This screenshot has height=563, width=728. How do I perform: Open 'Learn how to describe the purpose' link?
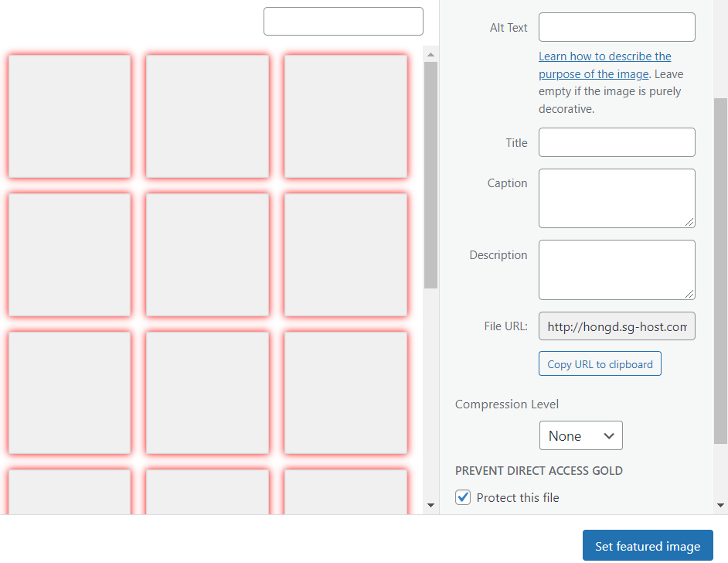pos(604,65)
